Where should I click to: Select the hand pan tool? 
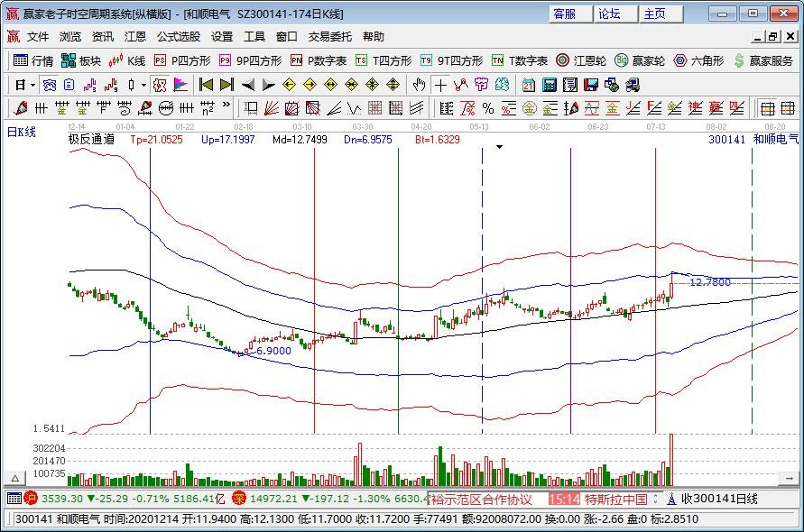tap(419, 85)
